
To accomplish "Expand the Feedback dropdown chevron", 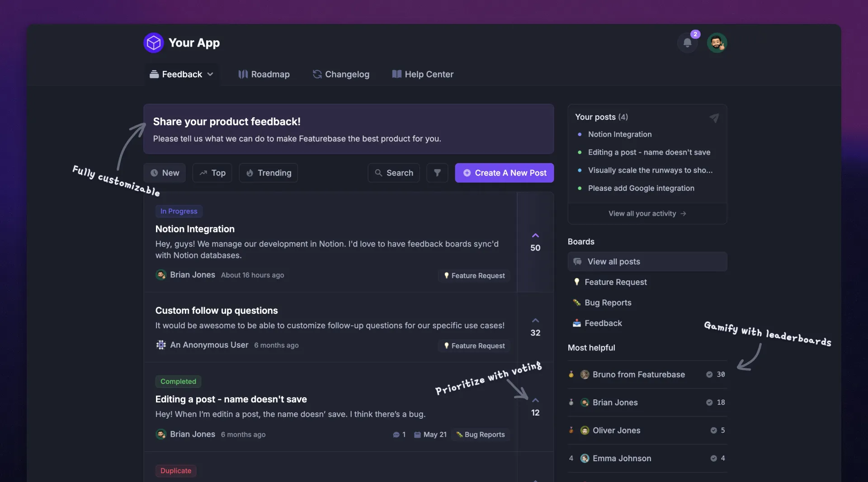I will [210, 74].
